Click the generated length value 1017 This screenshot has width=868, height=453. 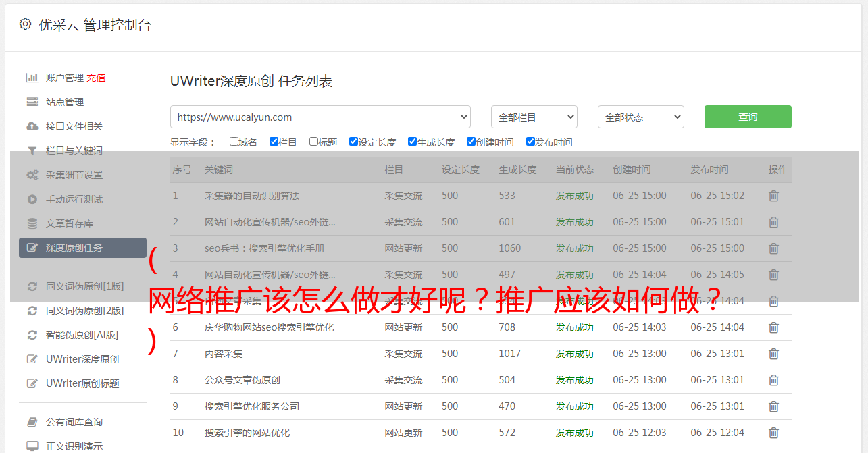(x=510, y=354)
